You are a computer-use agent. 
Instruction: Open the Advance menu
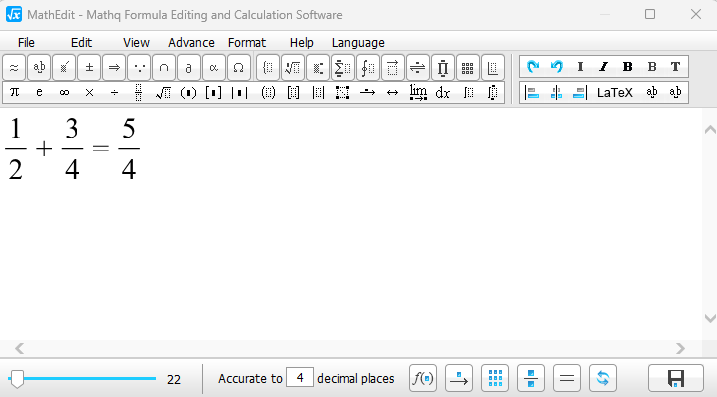[191, 43]
